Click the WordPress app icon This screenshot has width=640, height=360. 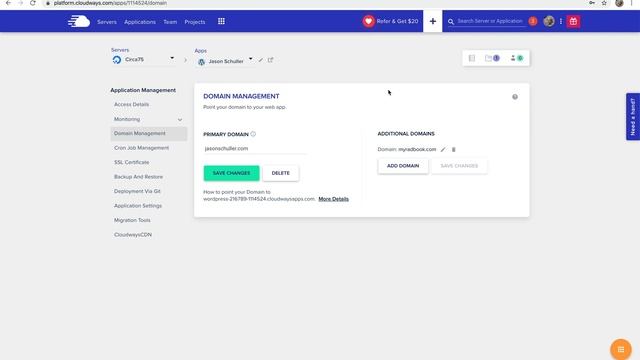(x=201, y=62)
